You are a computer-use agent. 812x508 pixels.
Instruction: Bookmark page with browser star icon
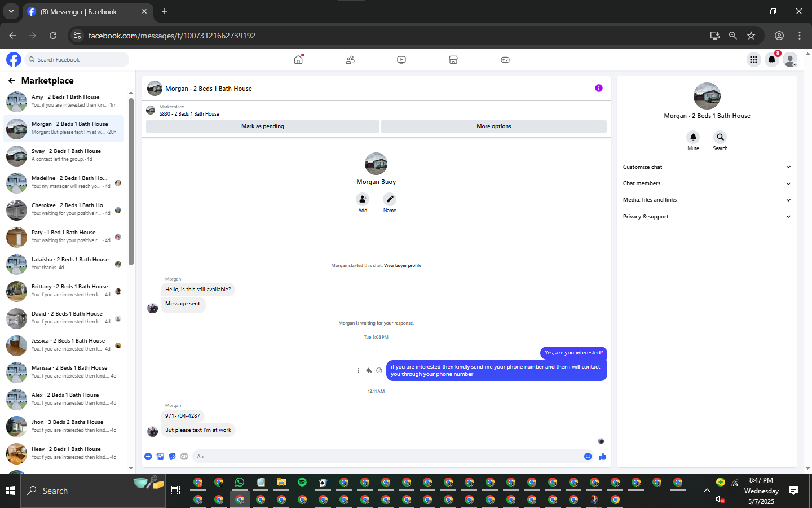751,36
